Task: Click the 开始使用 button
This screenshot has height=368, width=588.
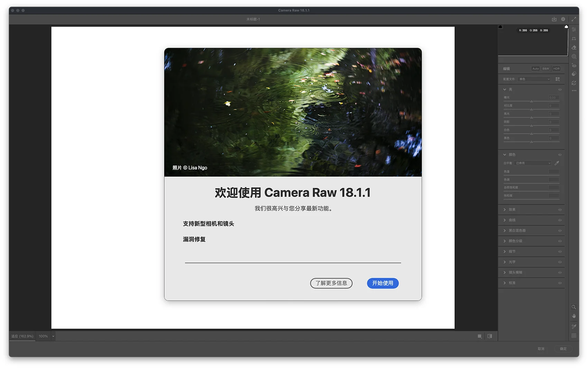Action: [383, 283]
